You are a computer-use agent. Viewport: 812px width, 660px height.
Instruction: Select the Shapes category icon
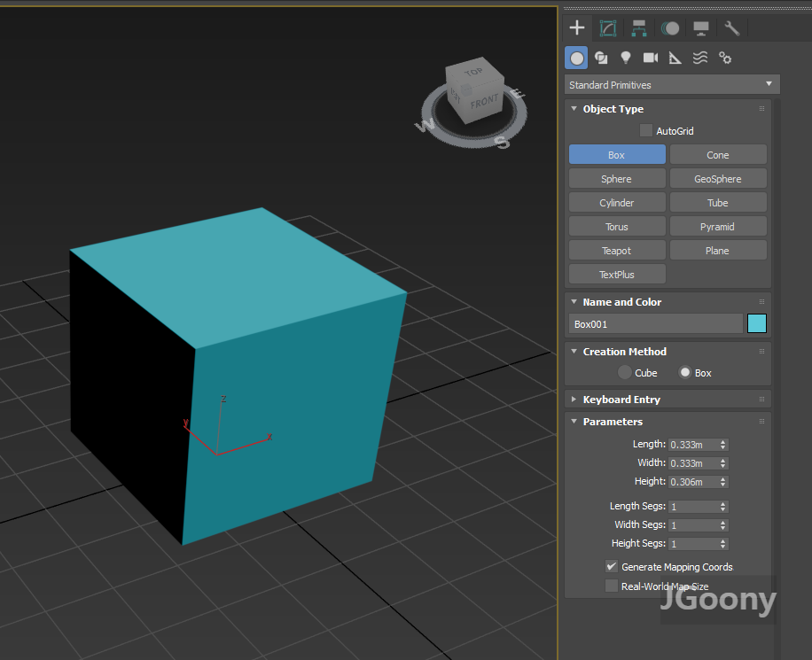pos(601,58)
